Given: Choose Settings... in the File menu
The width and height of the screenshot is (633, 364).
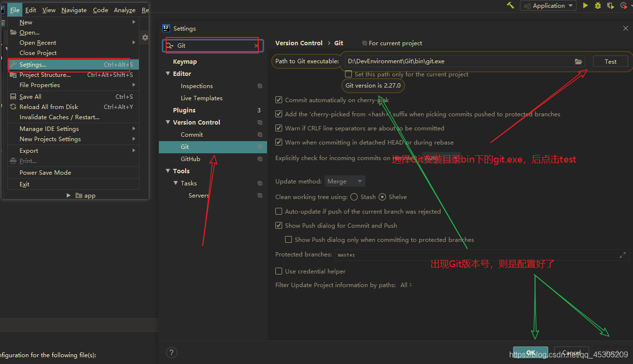Looking at the screenshot, I should tap(73, 64).
